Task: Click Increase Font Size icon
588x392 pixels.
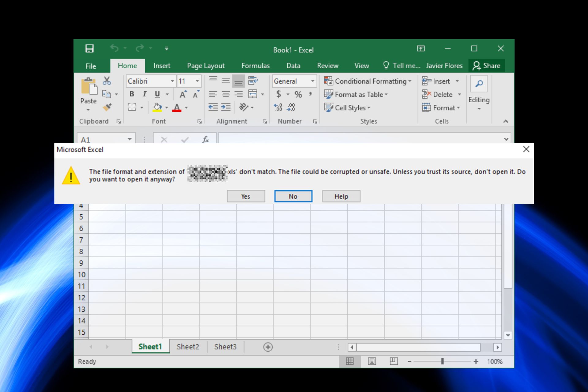Action: coord(183,94)
